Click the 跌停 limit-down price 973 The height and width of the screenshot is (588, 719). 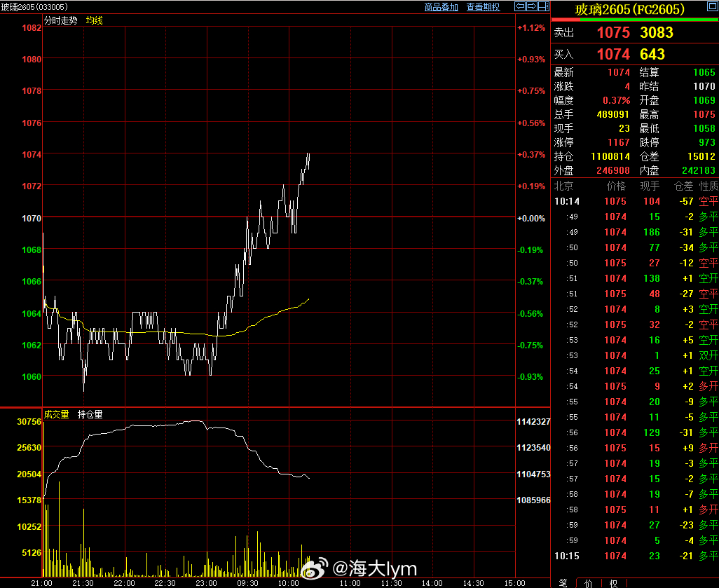(706, 142)
